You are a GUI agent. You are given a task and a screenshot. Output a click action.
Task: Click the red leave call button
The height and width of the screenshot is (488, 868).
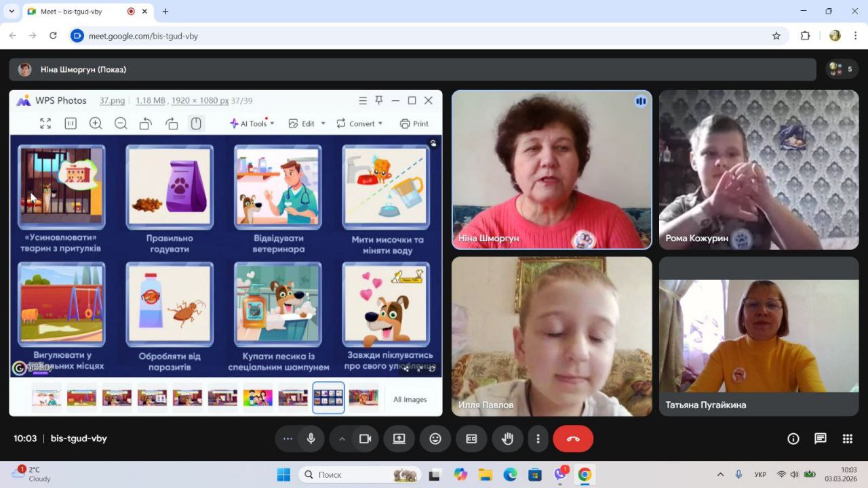click(573, 439)
